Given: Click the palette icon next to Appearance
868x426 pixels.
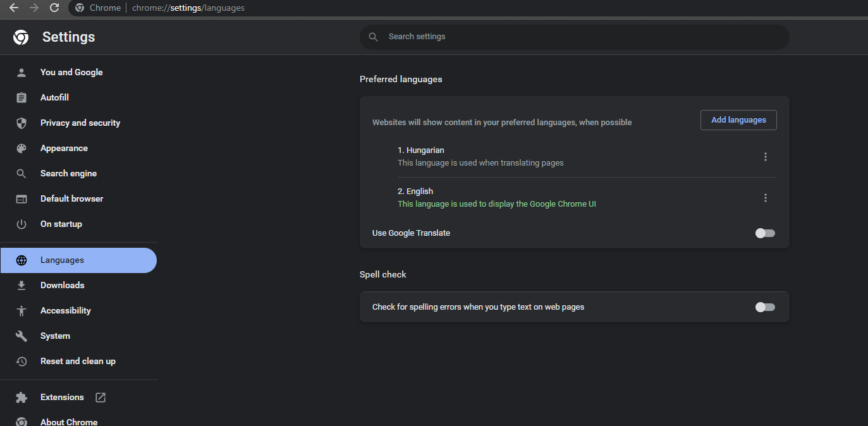Looking at the screenshot, I should click(21, 148).
